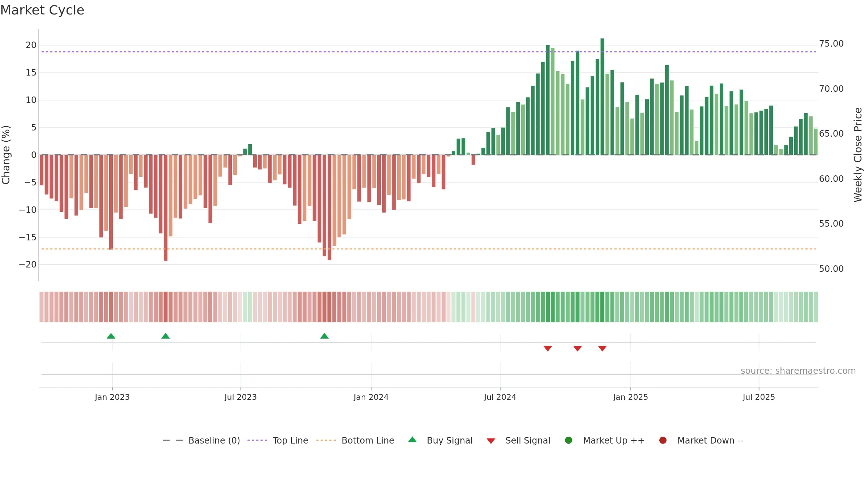Click the purple dotted Top Line sample in legend

(257, 440)
